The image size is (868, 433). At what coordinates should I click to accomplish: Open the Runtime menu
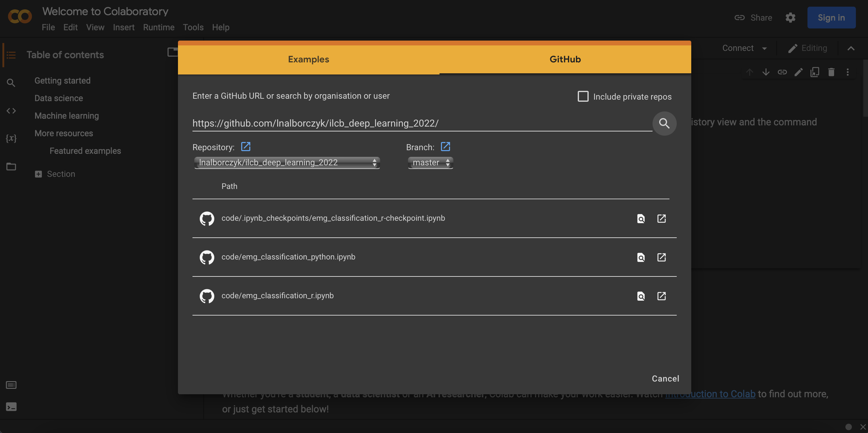[x=159, y=27]
